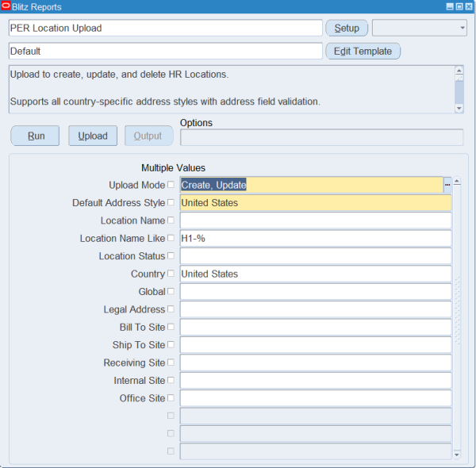This screenshot has height=468, width=476.
Task: Click the Location Name Like field with H1-%
Action: pos(316,238)
